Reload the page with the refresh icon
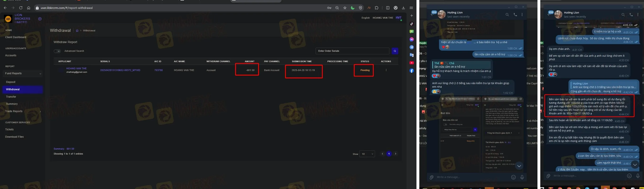The image size is (644, 189). [21, 8]
